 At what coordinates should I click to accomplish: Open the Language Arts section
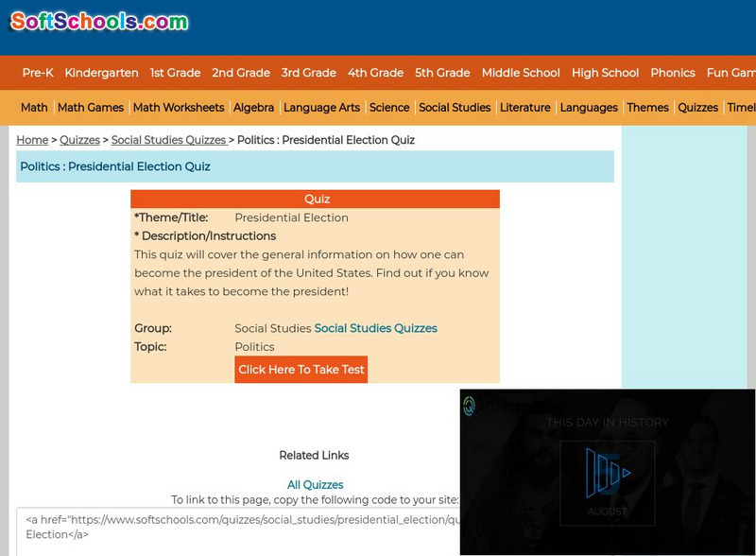(x=320, y=108)
